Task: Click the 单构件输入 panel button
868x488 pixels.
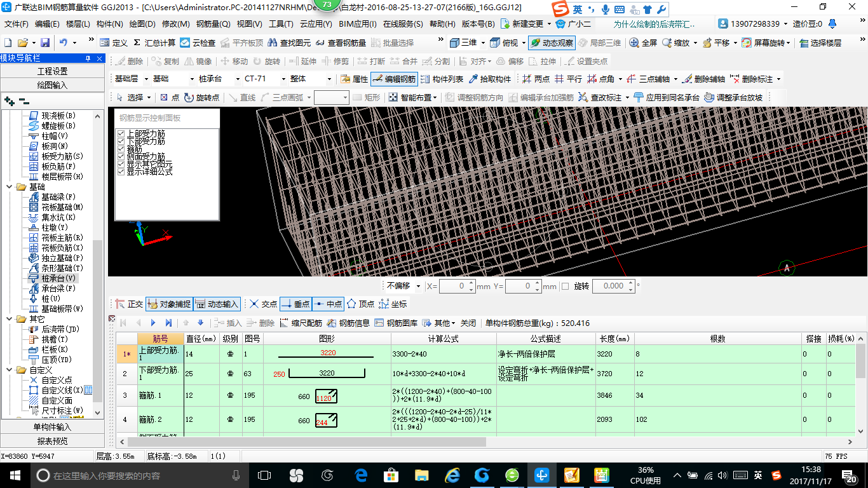Action: [x=52, y=427]
